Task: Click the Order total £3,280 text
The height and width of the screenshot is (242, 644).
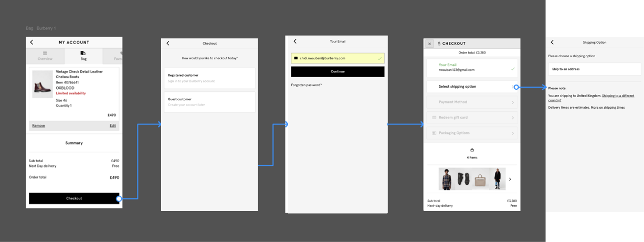Action: click(472, 52)
